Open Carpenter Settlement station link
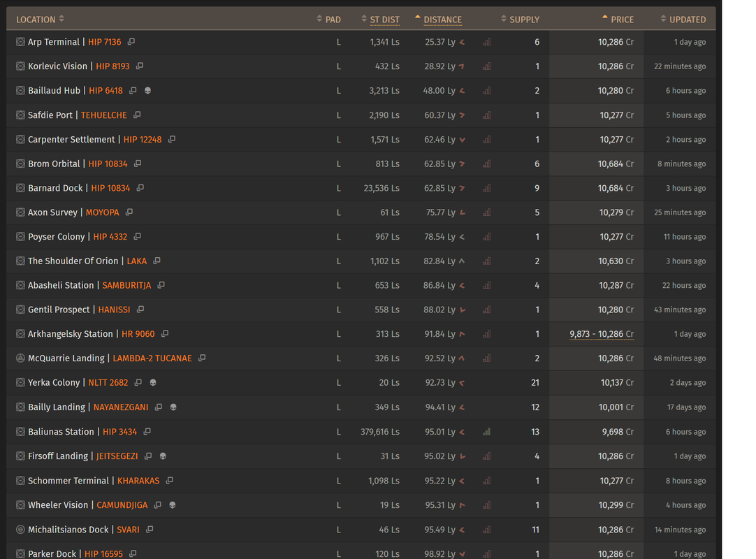This screenshot has width=756, height=559. [71, 139]
